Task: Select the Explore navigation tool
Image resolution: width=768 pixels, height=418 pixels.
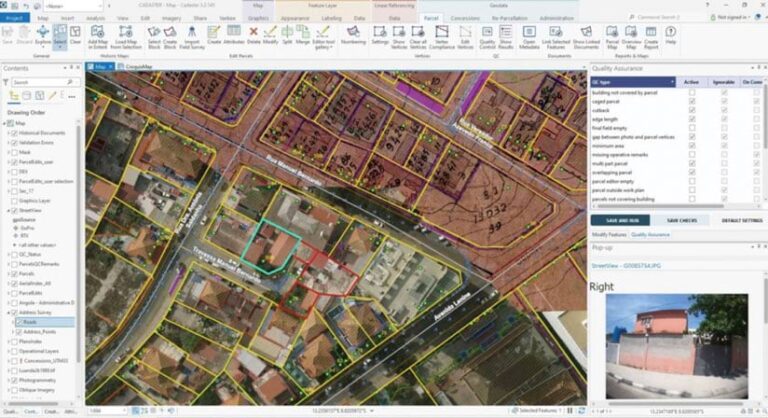Action: [x=43, y=35]
